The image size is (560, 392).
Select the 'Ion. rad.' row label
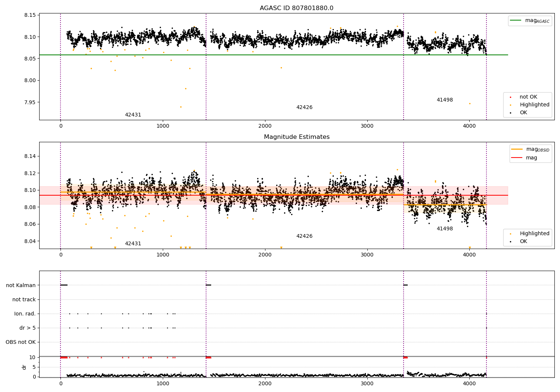click(25, 314)
